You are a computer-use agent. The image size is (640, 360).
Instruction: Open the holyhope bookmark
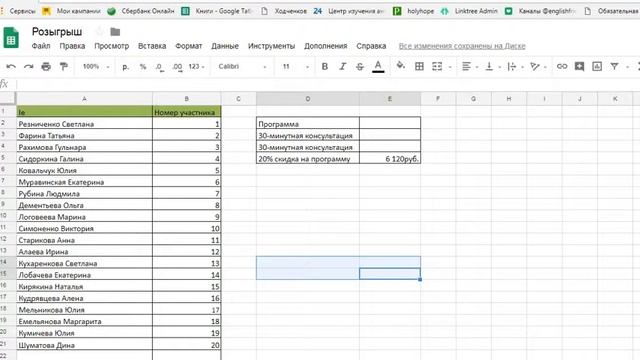coord(413,11)
